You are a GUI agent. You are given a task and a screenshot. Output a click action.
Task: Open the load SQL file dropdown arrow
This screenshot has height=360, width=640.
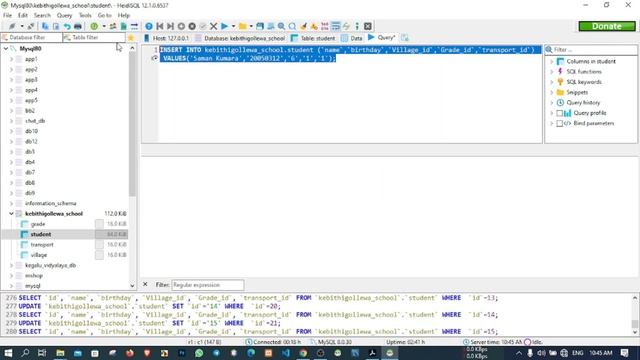(251, 26)
